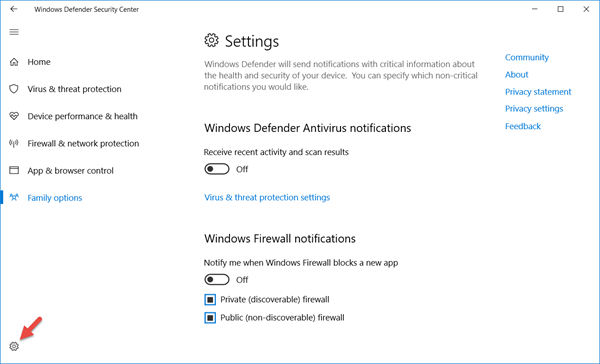This screenshot has width=600, height=364.
Task: Open the Community link
Action: 527,57
